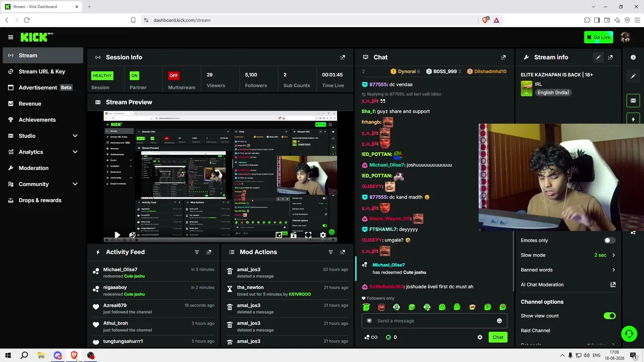Open File Explorer from taskbar
Viewport: 644px width, 362px height.
tap(41, 355)
